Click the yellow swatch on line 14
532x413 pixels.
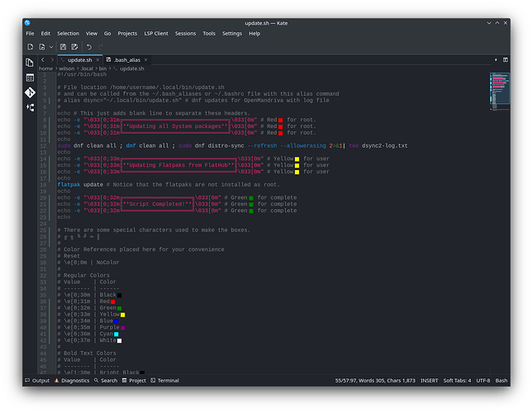coord(297,159)
